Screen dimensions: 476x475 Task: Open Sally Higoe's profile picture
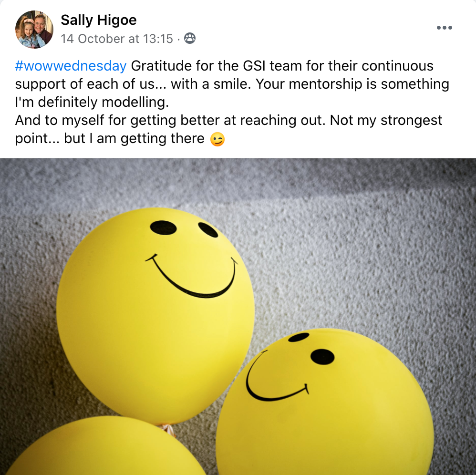(34, 29)
